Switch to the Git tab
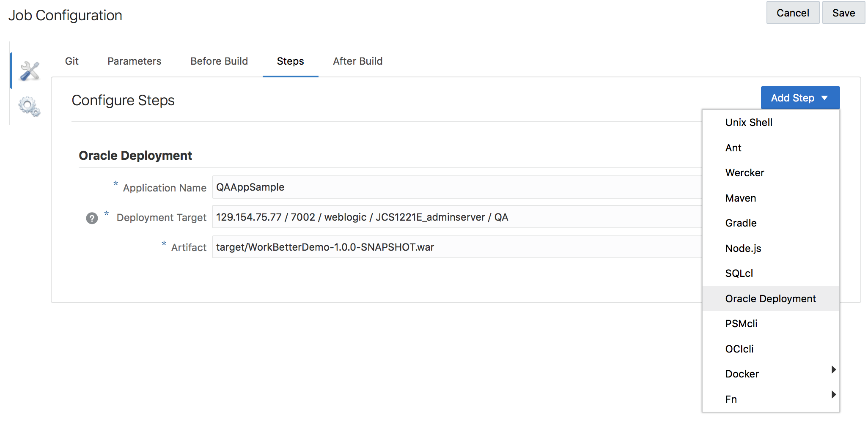 [x=72, y=61]
